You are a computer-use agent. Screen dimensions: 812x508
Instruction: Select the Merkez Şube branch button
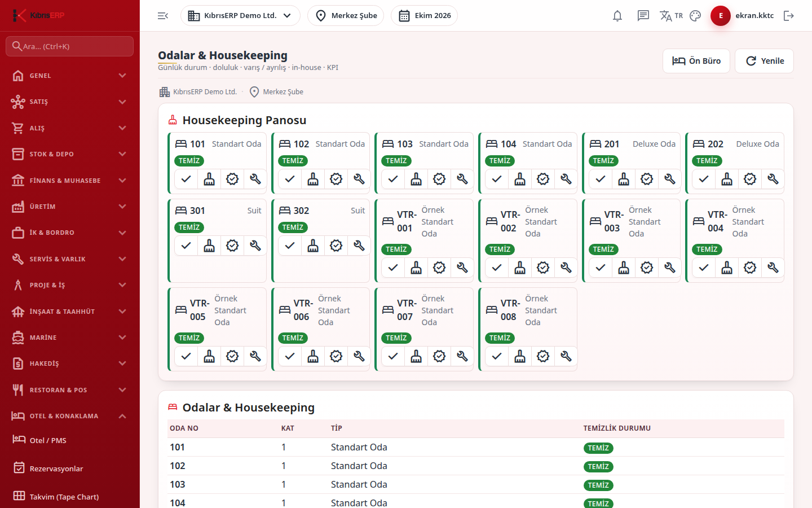click(346, 16)
